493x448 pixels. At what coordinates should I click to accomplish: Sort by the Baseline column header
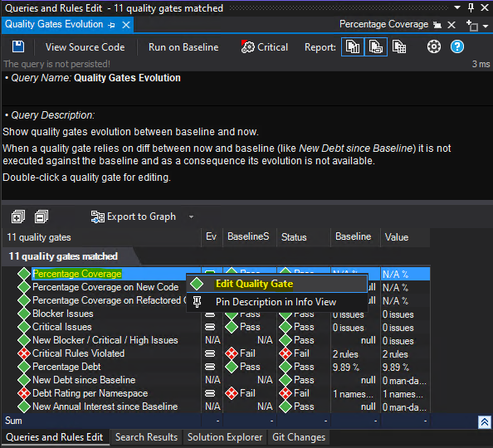[355, 237]
